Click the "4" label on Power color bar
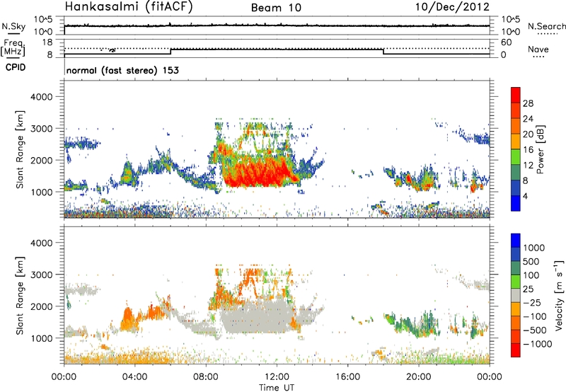The image size is (566, 392). point(526,196)
